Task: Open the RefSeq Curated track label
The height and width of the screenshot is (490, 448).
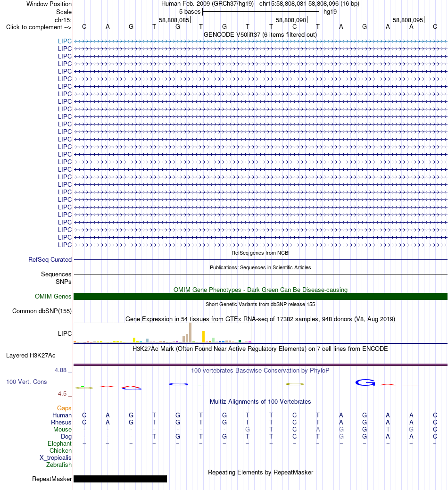Action: pos(50,260)
